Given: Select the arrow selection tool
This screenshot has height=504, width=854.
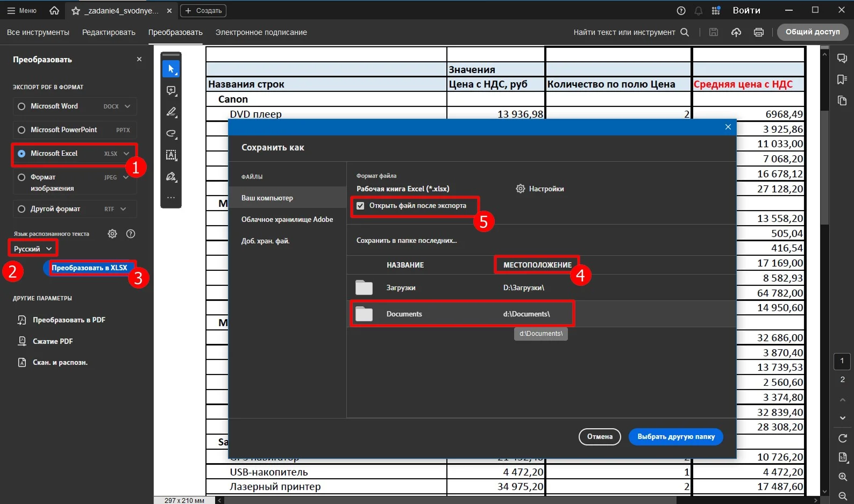Looking at the screenshot, I should coord(171,69).
